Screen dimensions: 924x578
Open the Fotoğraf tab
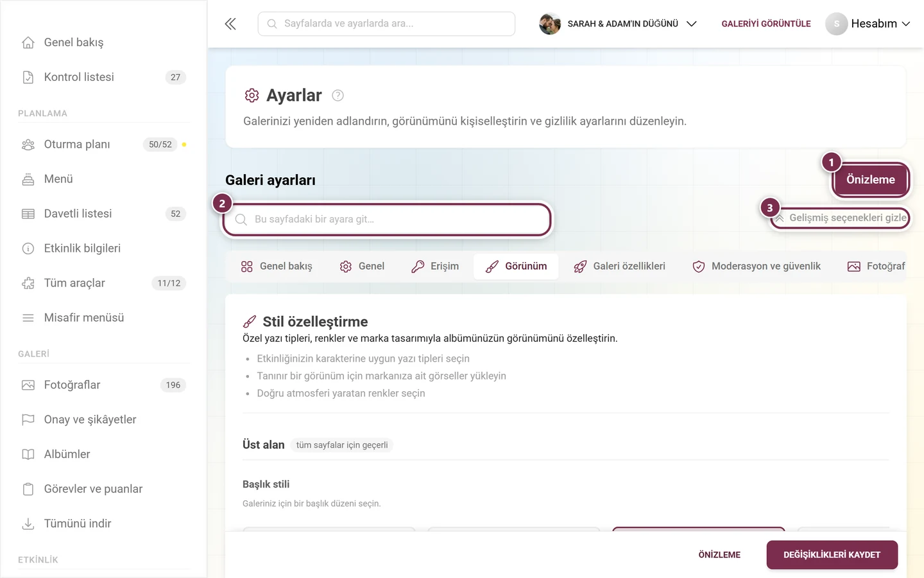coord(876,267)
